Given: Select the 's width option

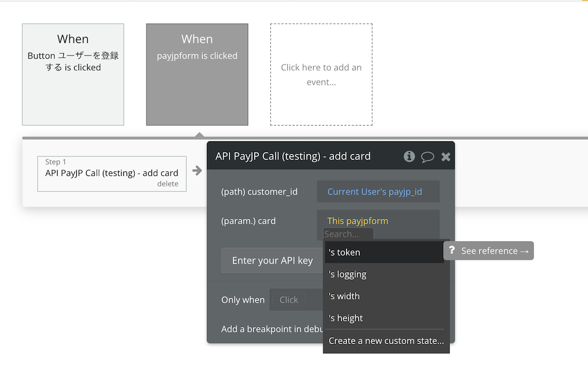Looking at the screenshot, I should pyautogui.click(x=384, y=296).
